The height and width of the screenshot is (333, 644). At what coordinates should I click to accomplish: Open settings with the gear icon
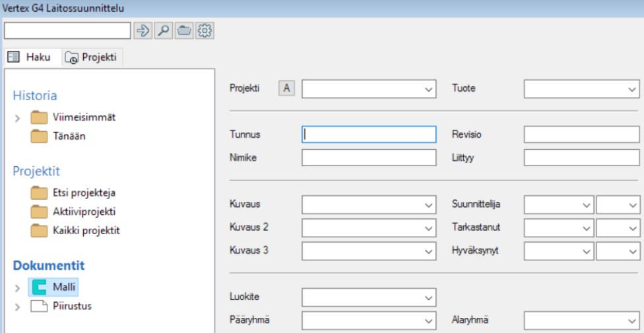pos(205,30)
